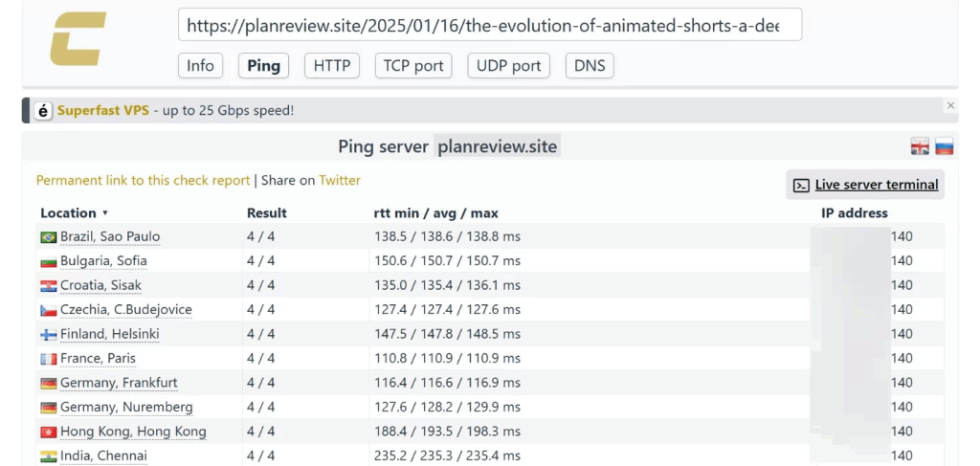The height and width of the screenshot is (466, 980).
Task: Switch to the UDP port check
Action: [x=509, y=66]
